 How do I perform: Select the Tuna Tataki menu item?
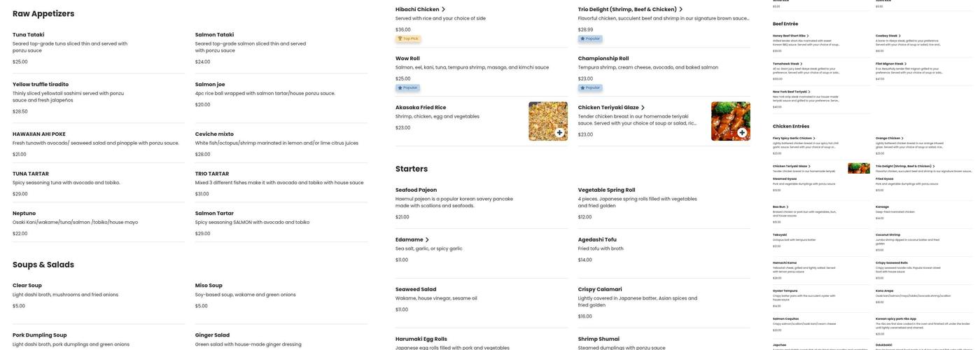point(28,34)
